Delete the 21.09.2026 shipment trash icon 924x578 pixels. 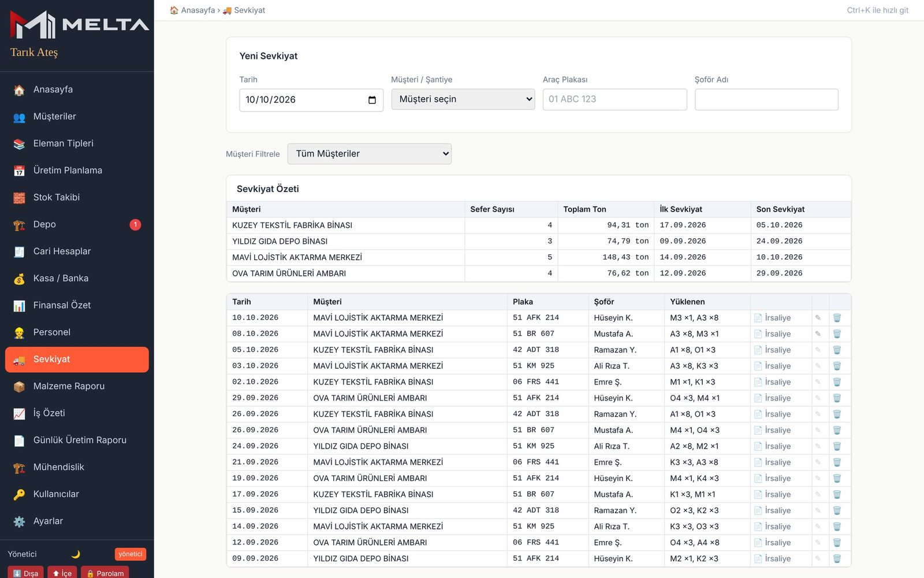(x=837, y=462)
